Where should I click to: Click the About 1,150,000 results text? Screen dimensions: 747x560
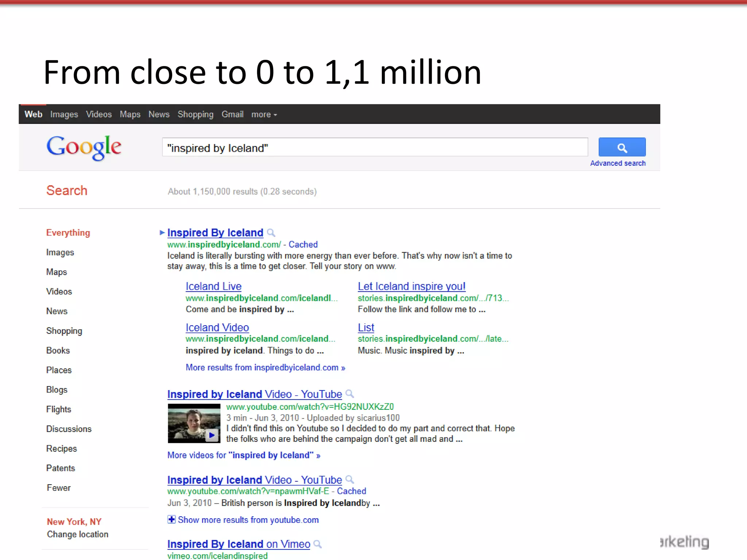coord(242,192)
